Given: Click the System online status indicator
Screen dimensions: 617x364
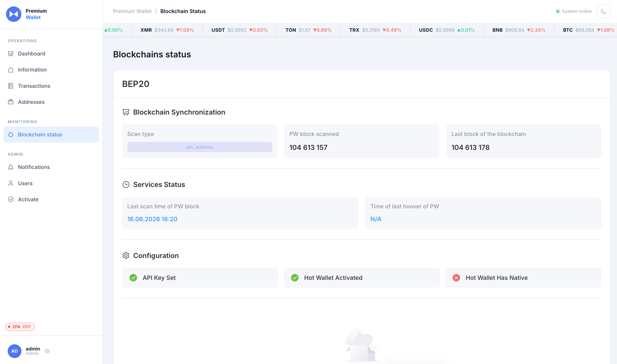Looking at the screenshot, I should pyautogui.click(x=574, y=11).
